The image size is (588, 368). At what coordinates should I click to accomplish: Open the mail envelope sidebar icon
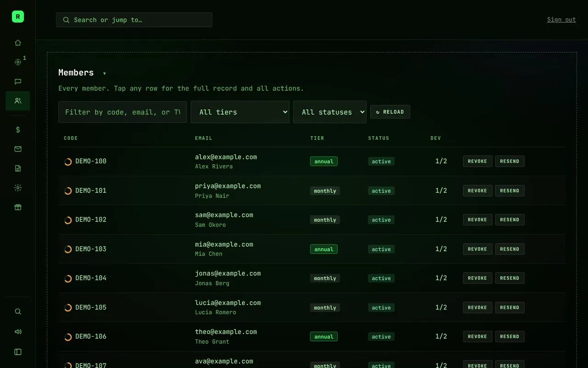[x=18, y=149]
